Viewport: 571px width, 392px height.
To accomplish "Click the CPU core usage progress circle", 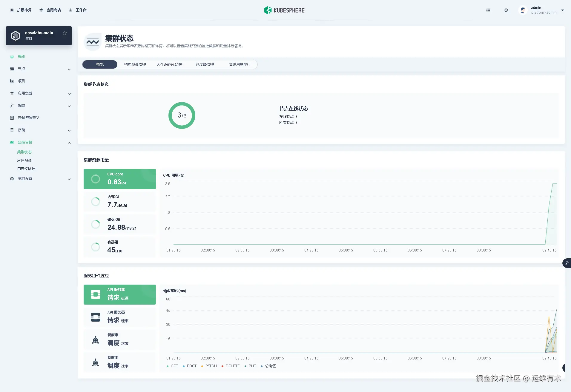I will [x=95, y=179].
